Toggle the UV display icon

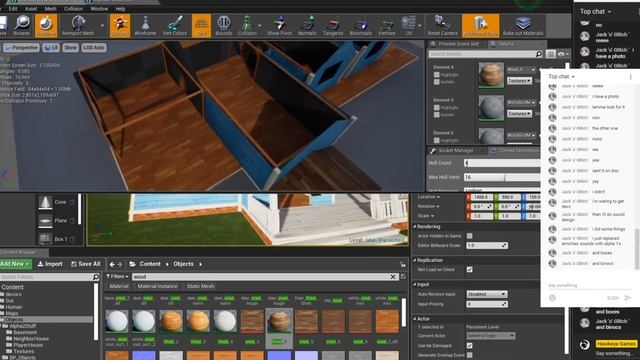tap(409, 25)
